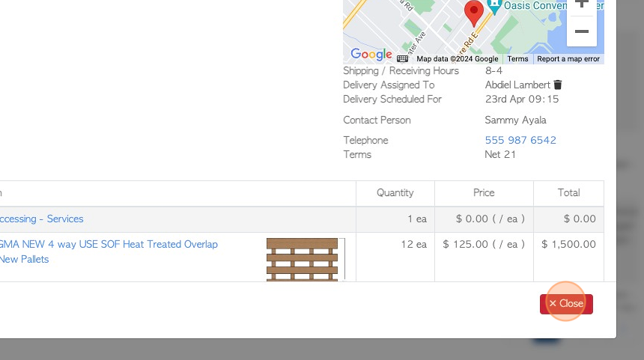Click the red location pin on map

point(473,13)
